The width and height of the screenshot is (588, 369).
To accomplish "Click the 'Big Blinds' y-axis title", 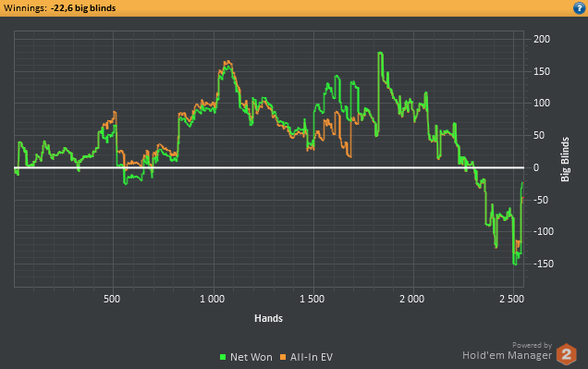I will pos(565,159).
